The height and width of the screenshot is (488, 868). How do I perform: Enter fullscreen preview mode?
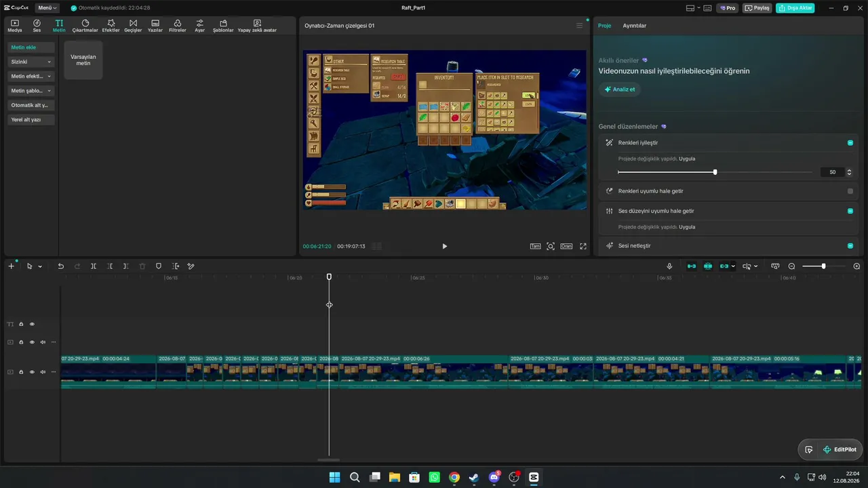[x=583, y=246]
